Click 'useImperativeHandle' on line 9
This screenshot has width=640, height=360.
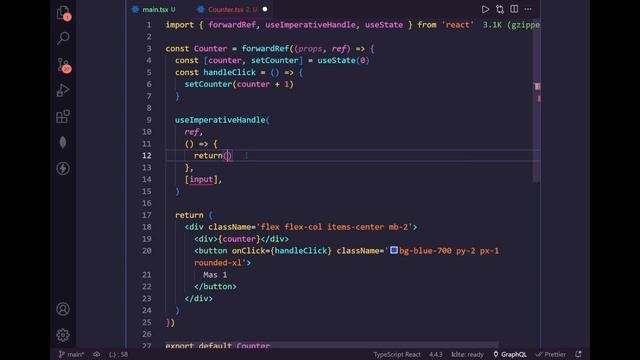220,120
